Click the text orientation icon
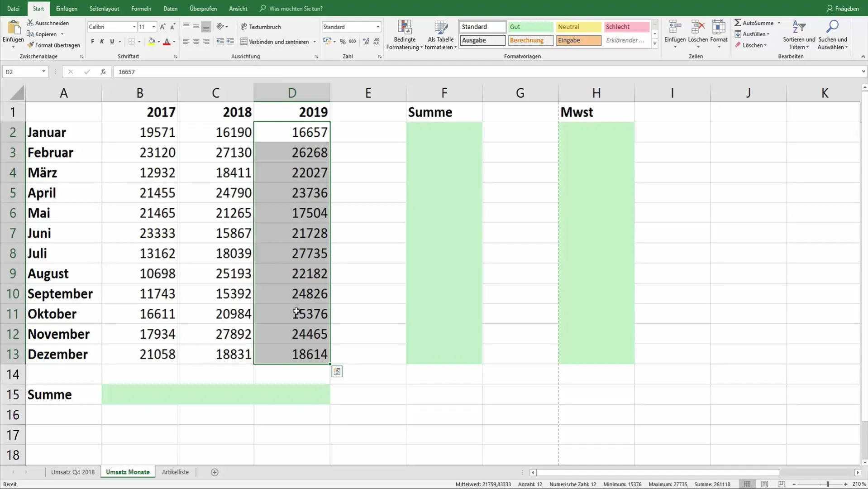Image resolution: width=868 pixels, height=489 pixels. click(220, 27)
